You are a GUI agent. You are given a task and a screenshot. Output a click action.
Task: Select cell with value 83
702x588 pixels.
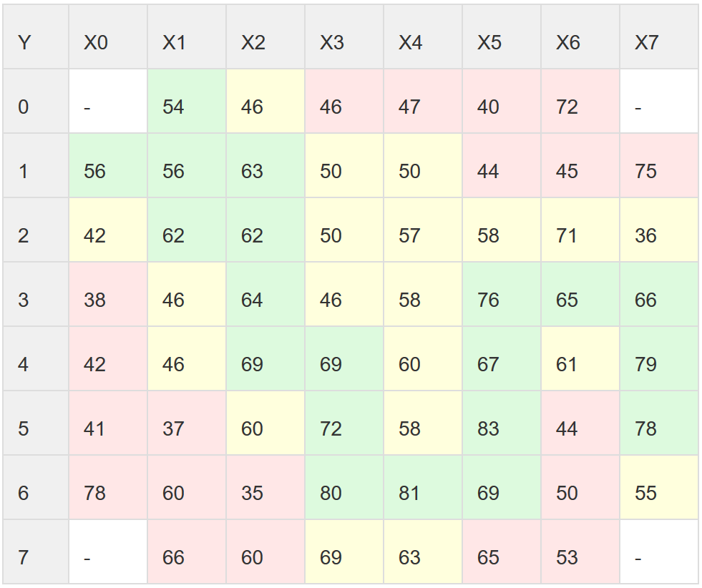coord(502,423)
